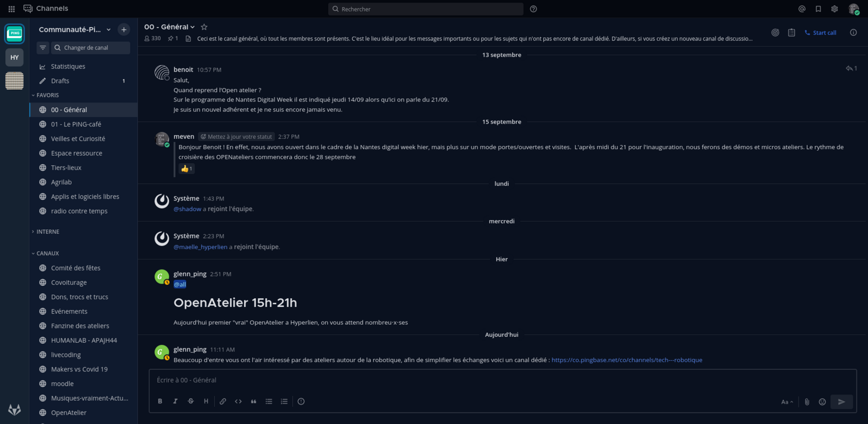
Task: Open recent mentions at-sign icon
Action: (x=802, y=9)
